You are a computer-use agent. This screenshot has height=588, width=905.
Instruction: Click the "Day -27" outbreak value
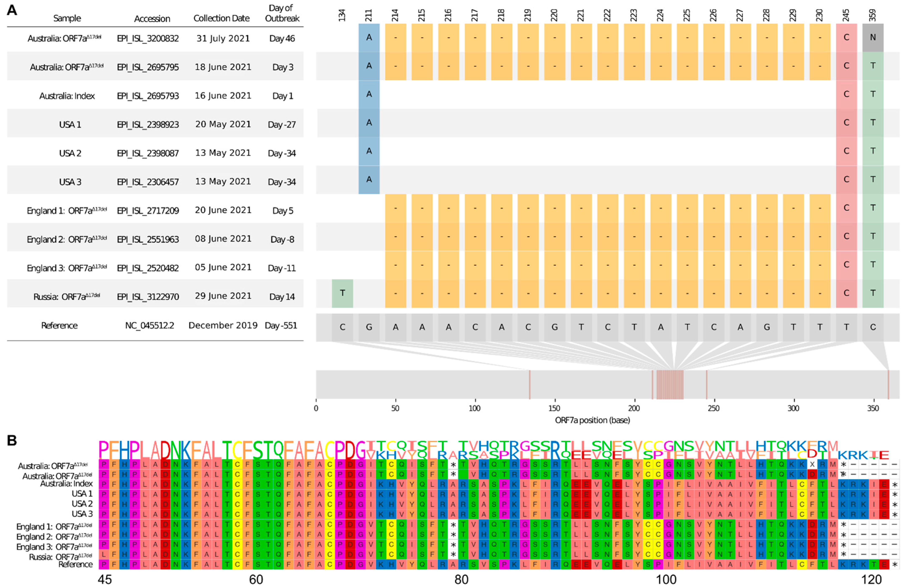282,125
